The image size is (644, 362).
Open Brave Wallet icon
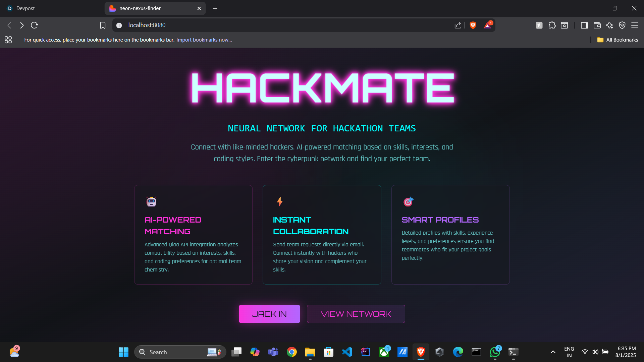click(597, 25)
